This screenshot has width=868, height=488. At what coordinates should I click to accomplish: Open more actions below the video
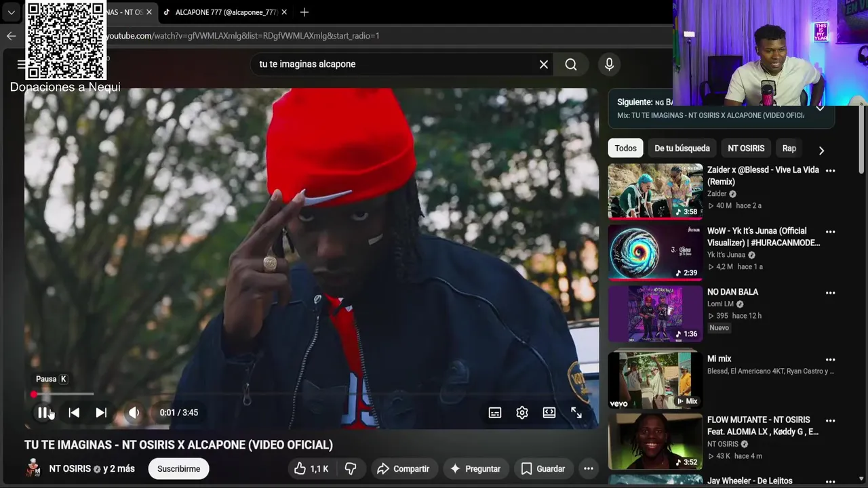click(x=589, y=469)
